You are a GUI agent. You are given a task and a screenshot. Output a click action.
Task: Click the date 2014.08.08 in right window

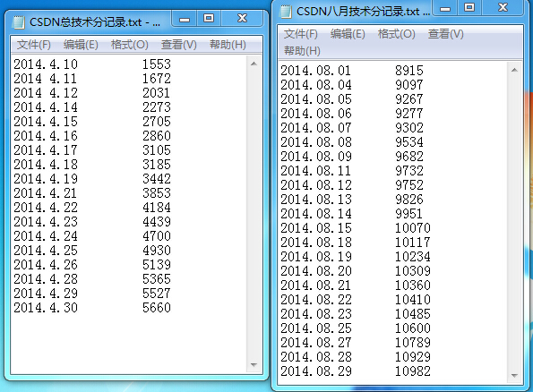[x=316, y=142]
